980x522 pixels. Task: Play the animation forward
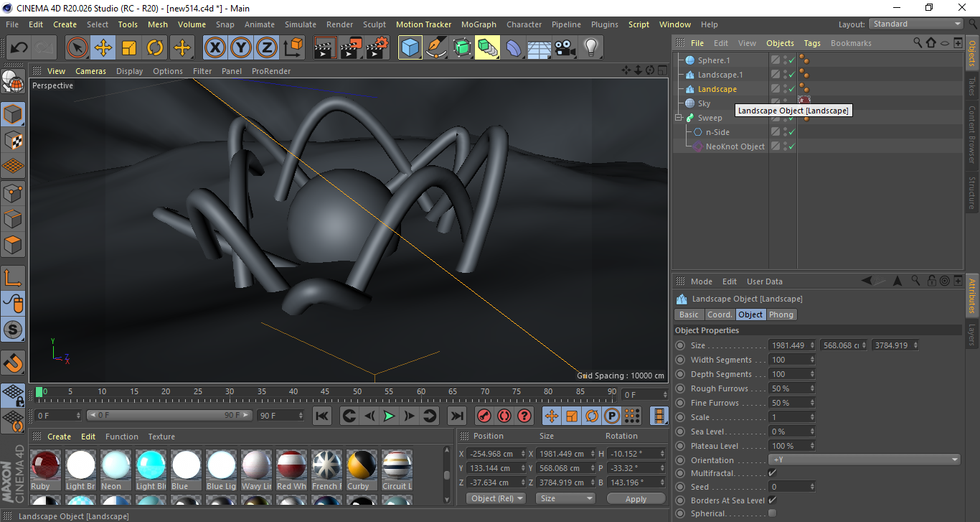pyautogui.click(x=389, y=416)
